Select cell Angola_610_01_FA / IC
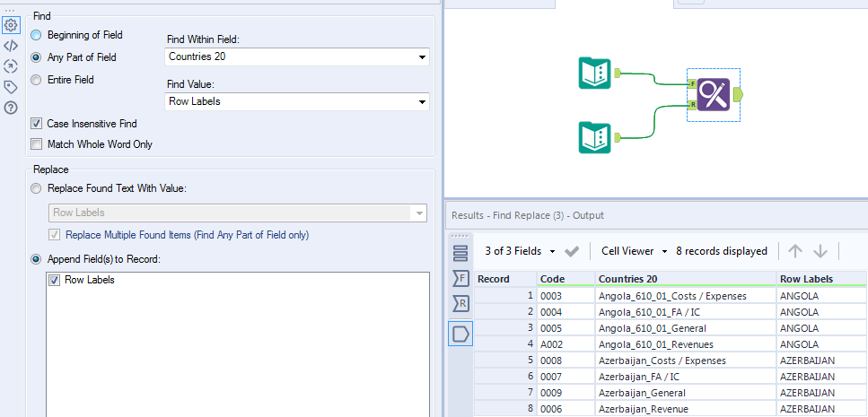The width and height of the screenshot is (868, 417). coord(685,312)
